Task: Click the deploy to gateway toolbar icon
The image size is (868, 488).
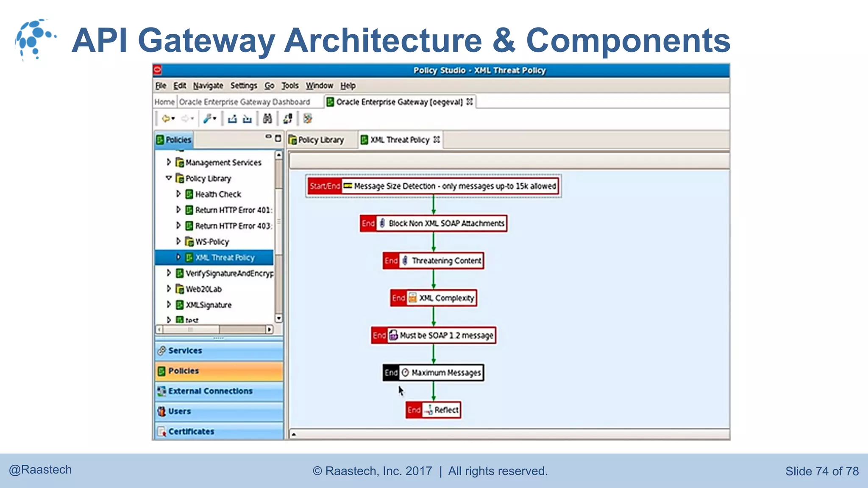Action: click(x=288, y=119)
